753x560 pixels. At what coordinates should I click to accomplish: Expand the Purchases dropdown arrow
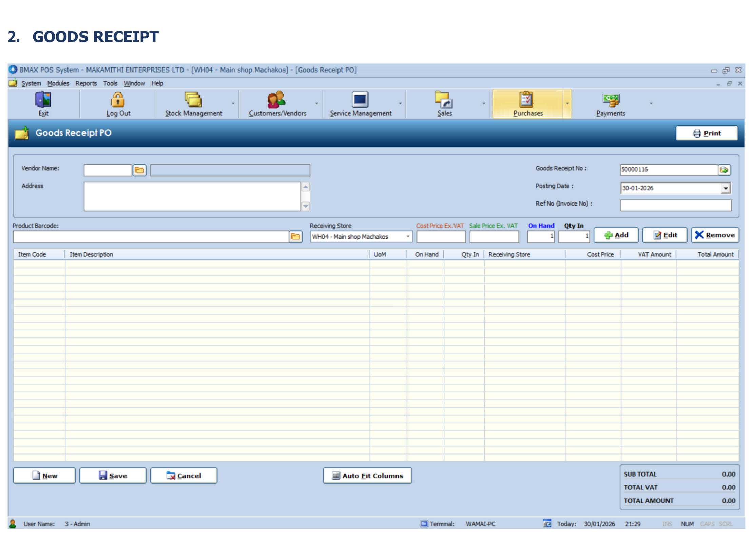click(x=567, y=104)
